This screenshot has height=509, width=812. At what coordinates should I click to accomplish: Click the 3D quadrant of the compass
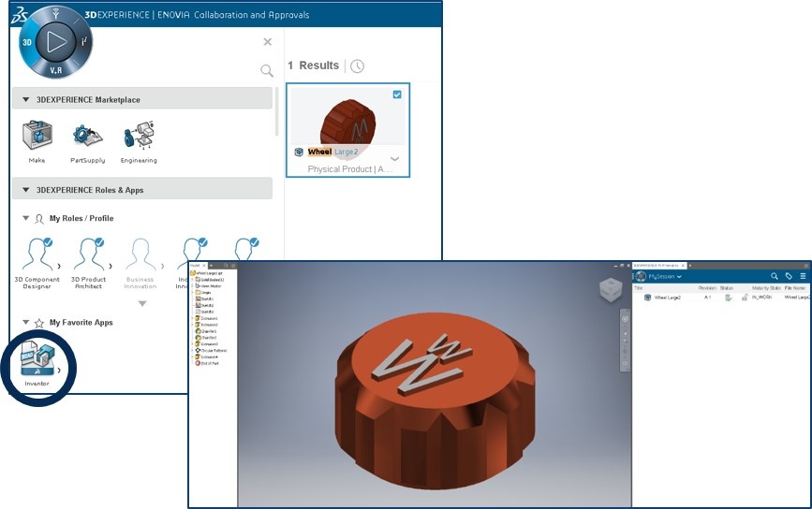point(27,42)
